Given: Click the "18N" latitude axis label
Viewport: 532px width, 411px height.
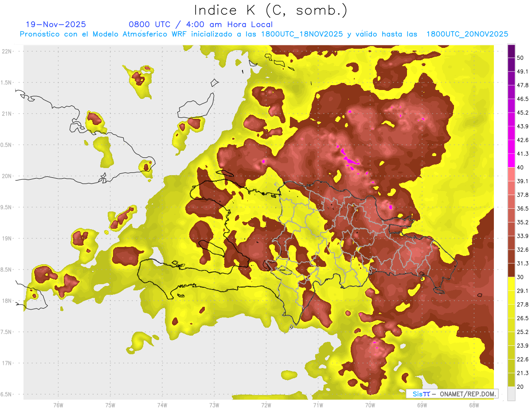Looking at the screenshot, I should pyautogui.click(x=8, y=301).
